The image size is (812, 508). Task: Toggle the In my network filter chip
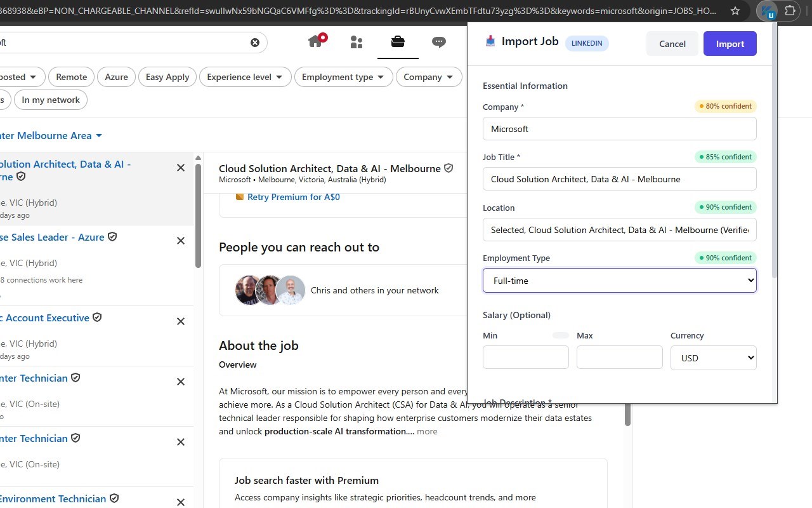click(51, 100)
